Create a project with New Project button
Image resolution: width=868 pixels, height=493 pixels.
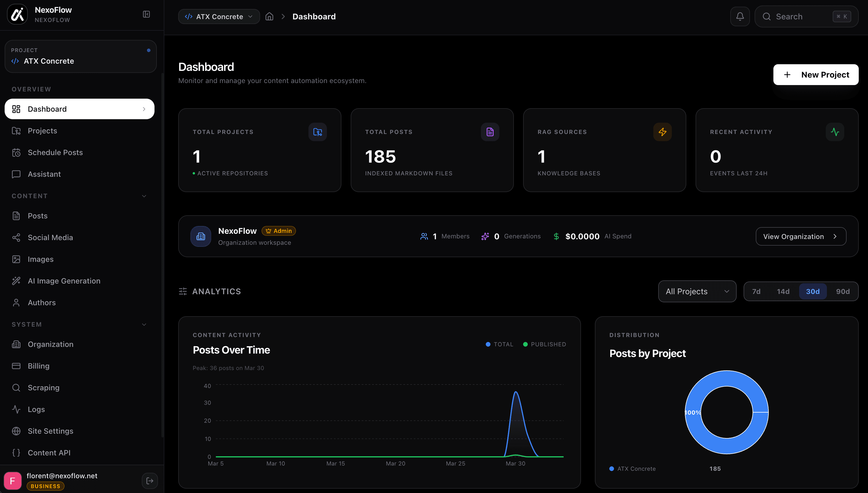(x=816, y=74)
